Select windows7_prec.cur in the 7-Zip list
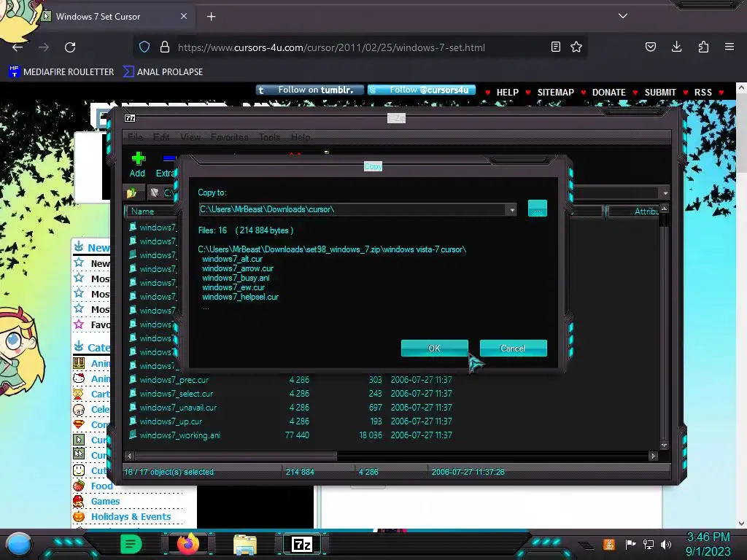The image size is (747, 560). (x=174, y=380)
